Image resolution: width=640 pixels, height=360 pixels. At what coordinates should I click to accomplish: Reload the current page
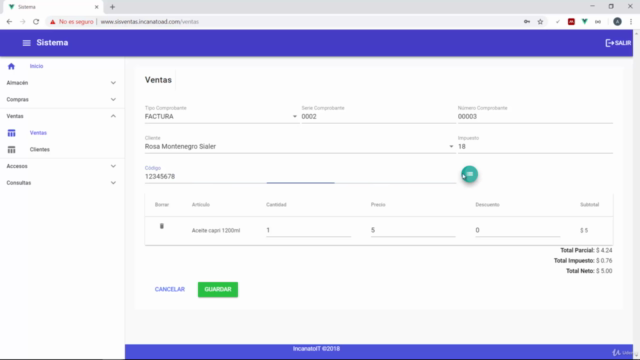point(36,22)
